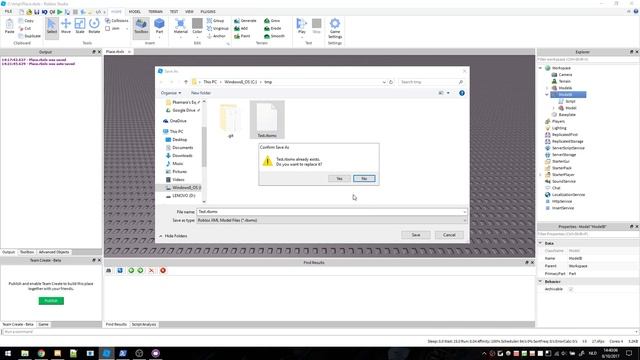Open the view options dropdown arrow
Image resolution: width=640 pixels, height=360 pixels.
pos(448,93)
